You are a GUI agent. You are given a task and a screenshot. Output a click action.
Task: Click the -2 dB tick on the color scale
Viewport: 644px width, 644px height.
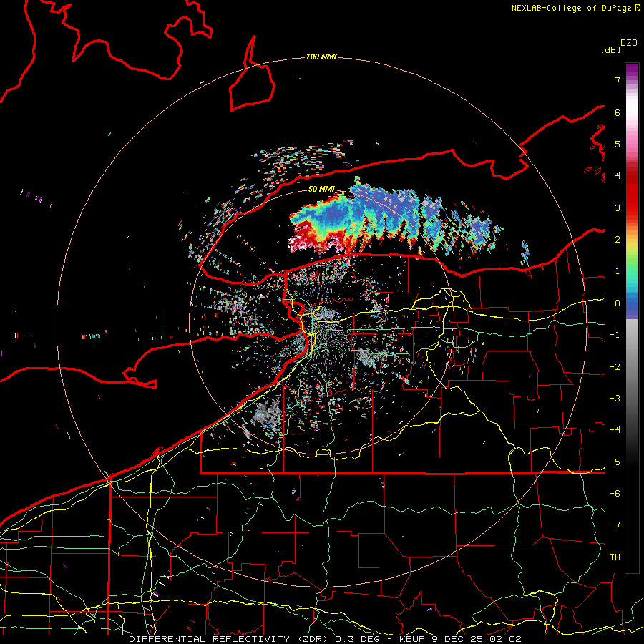pos(615,367)
